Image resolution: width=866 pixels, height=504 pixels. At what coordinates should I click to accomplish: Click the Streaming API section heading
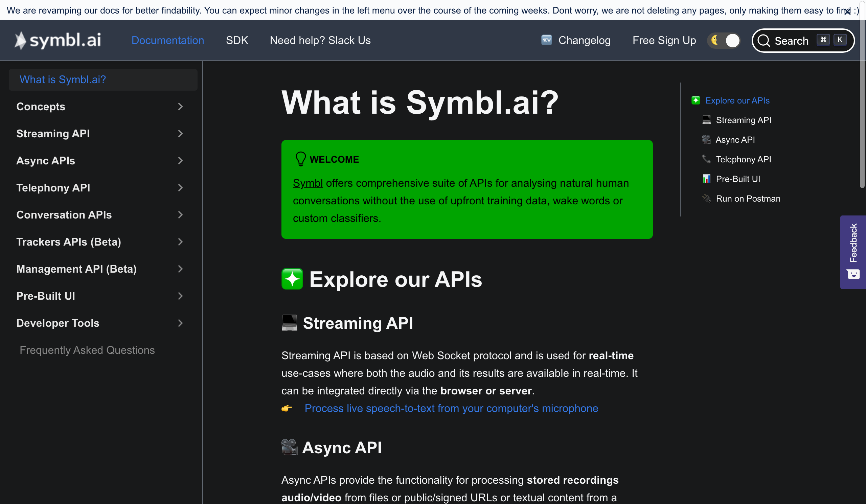point(358,323)
